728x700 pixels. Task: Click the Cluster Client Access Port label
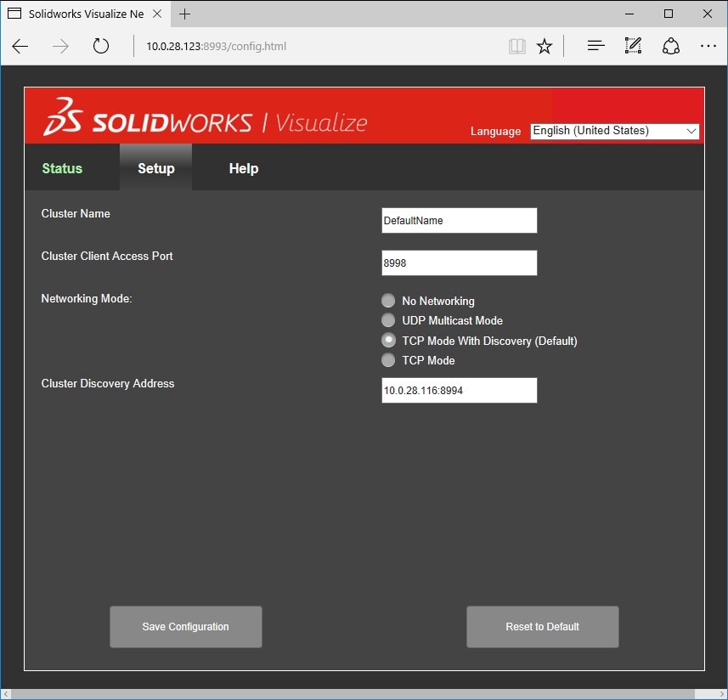point(107,256)
